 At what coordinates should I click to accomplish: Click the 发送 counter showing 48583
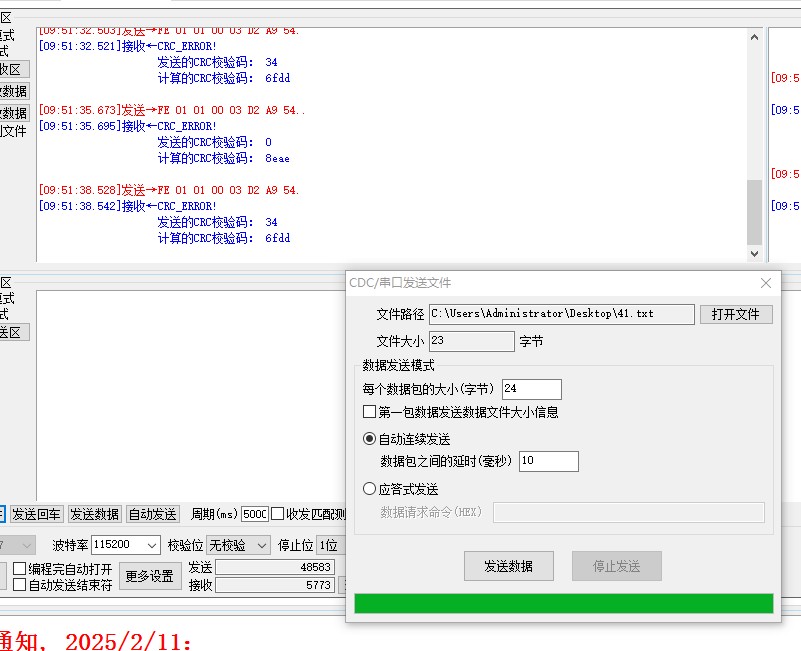(275, 567)
